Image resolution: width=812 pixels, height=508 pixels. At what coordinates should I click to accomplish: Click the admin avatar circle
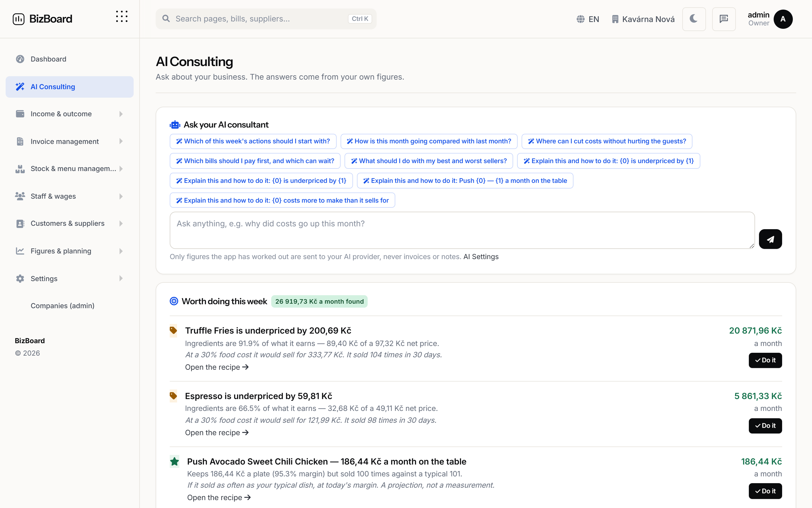pyautogui.click(x=783, y=19)
